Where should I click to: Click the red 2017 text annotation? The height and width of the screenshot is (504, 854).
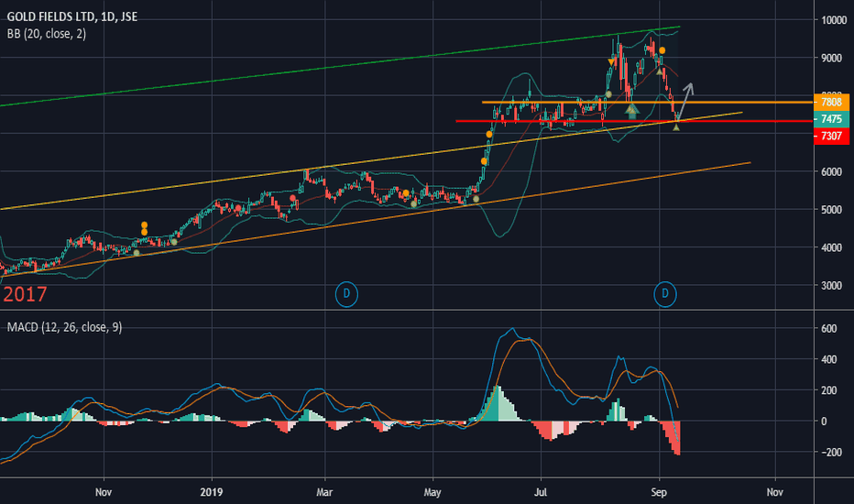pyautogui.click(x=25, y=294)
